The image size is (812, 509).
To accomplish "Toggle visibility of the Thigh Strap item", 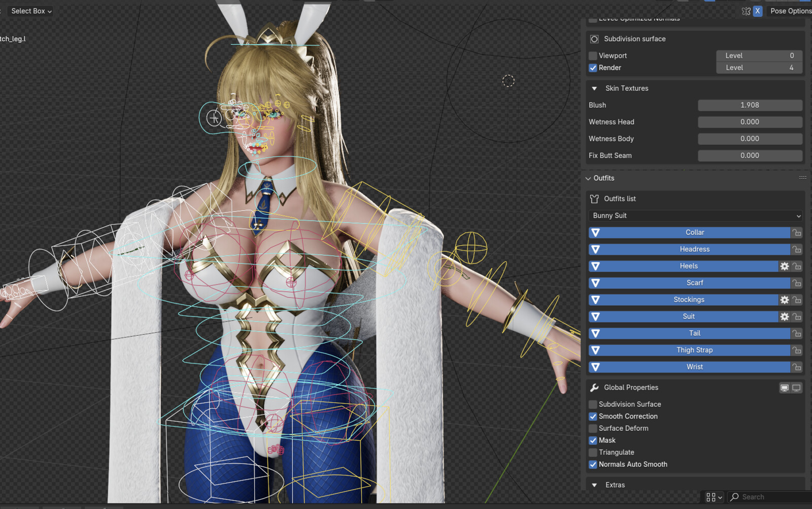I will tap(595, 349).
